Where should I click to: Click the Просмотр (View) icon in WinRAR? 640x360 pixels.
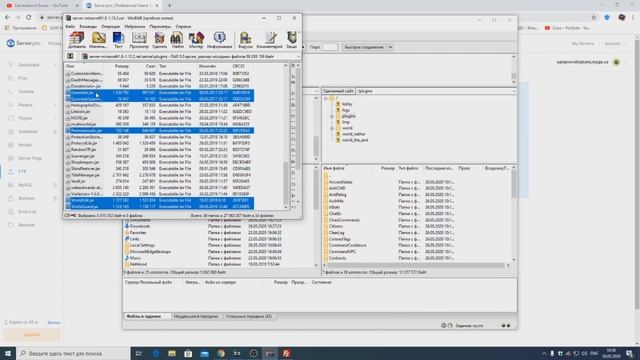click(139, 40)
